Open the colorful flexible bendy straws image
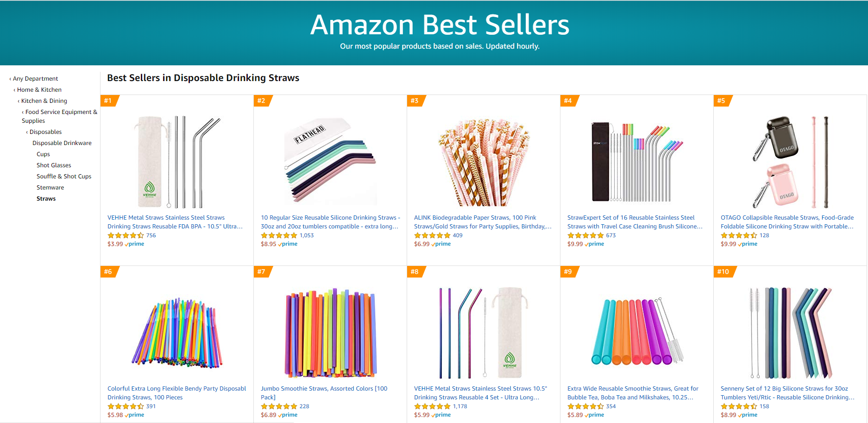The image size is (868, 423). coord(176,332)
